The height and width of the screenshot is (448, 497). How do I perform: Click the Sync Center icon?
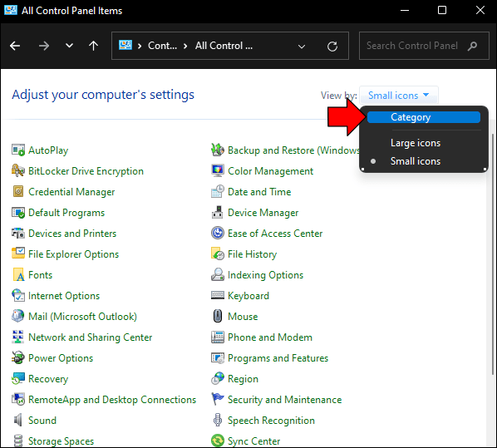tap(218, 441)
